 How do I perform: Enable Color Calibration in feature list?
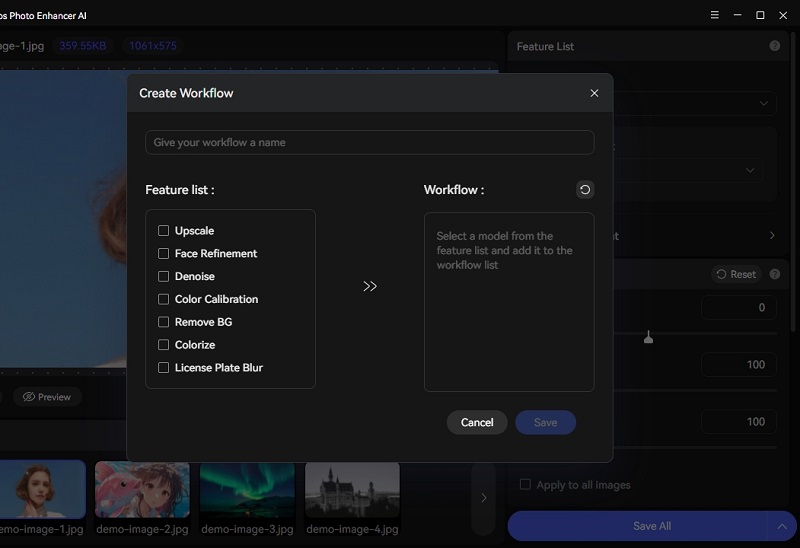point(163,299)
